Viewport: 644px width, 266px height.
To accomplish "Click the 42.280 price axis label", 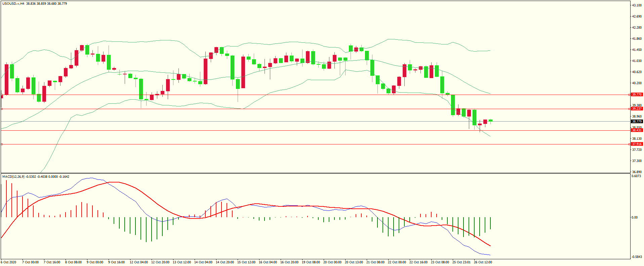I will [x=637, y=28].
